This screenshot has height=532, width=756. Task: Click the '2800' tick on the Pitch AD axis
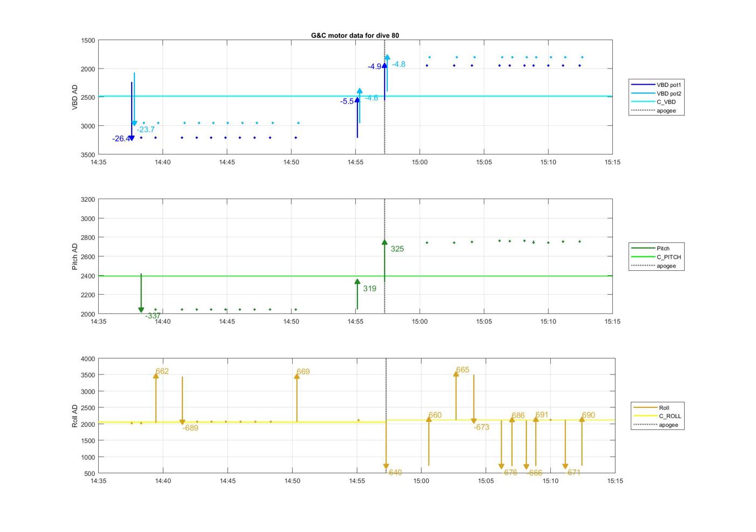pyautogui.click(x=87, y=238)
